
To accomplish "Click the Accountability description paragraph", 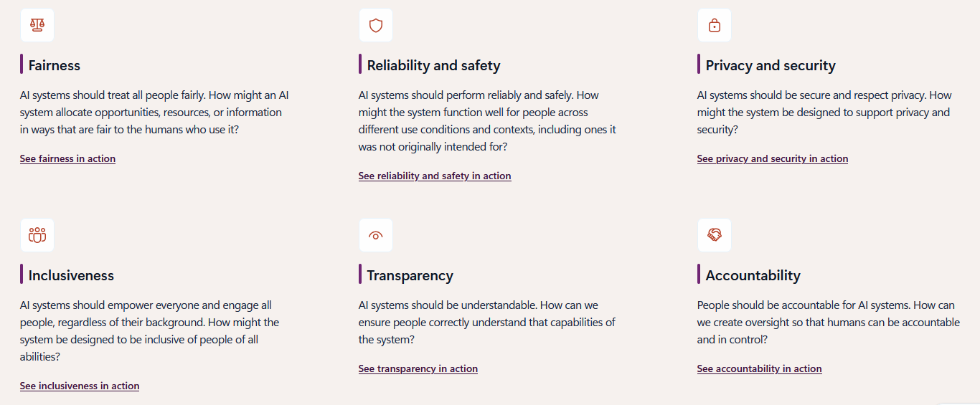I will tap(829, 323).
